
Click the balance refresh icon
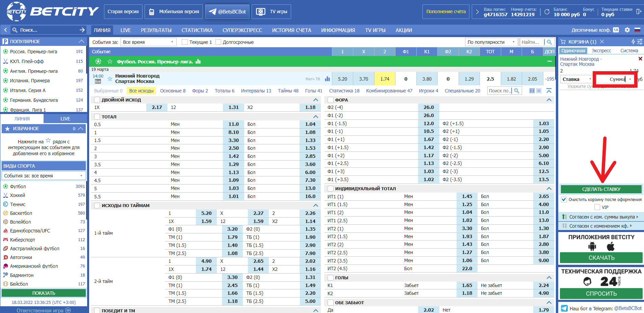tap(547, 12)
